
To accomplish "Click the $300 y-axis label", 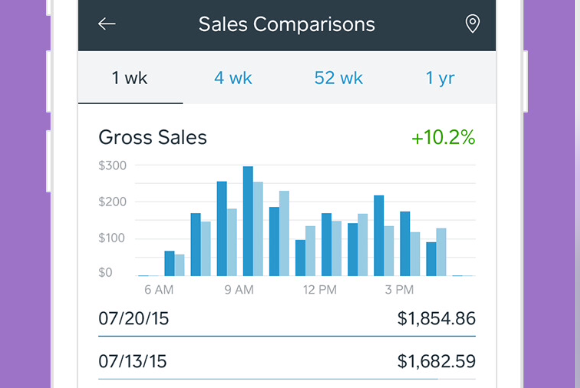I will coord(112,165).
